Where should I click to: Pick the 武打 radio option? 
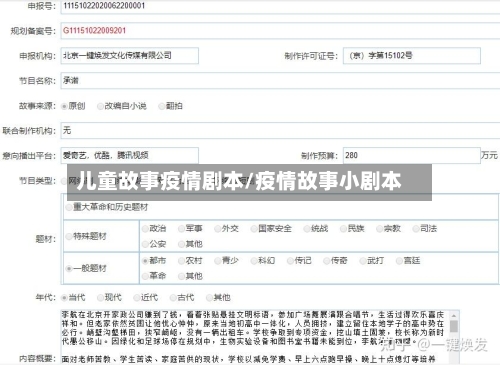(x=363, y=261)
